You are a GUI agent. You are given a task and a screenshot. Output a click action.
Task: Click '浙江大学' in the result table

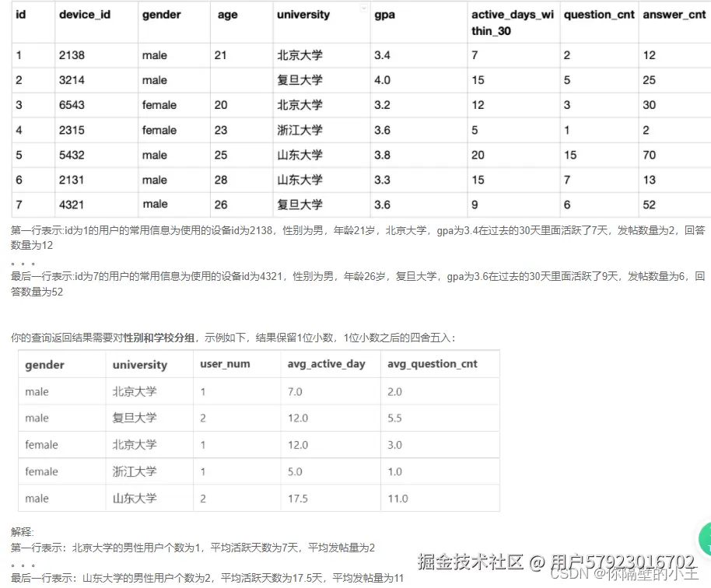click(x=135, y=472)
